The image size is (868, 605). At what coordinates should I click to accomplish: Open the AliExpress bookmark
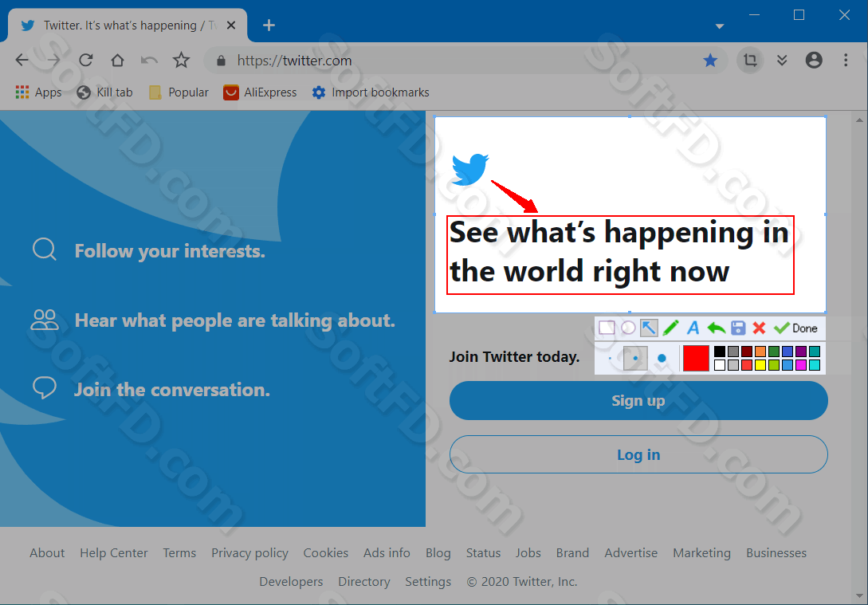(260, 92)
